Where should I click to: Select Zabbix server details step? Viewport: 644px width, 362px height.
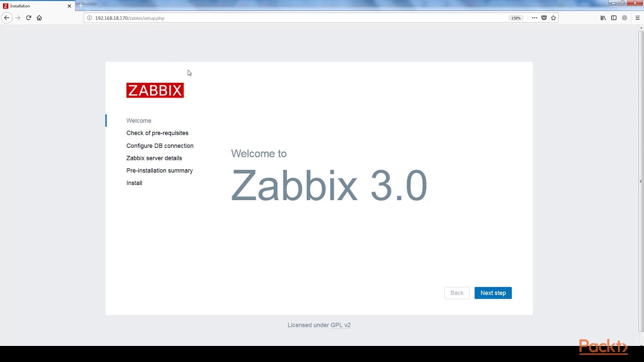pyautogui.click(x=154, y=158)
